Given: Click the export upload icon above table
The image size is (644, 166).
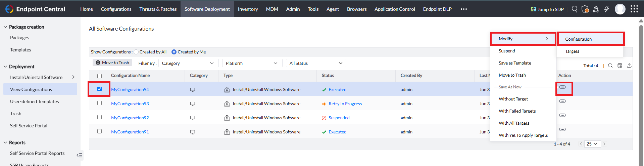Looking at the screenshot, I should (629, 66).
